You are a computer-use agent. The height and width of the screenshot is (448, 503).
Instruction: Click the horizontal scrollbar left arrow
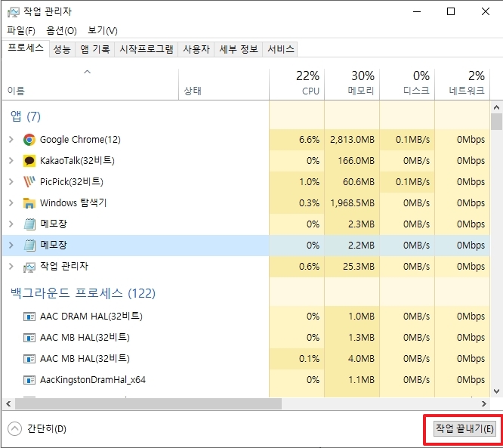click(x=8, y=403)
